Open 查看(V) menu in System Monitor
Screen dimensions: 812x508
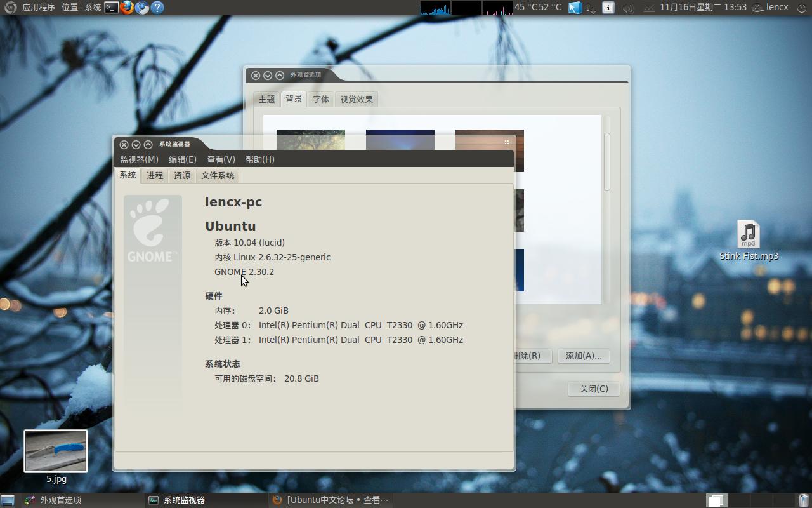[x=221, y=159]
